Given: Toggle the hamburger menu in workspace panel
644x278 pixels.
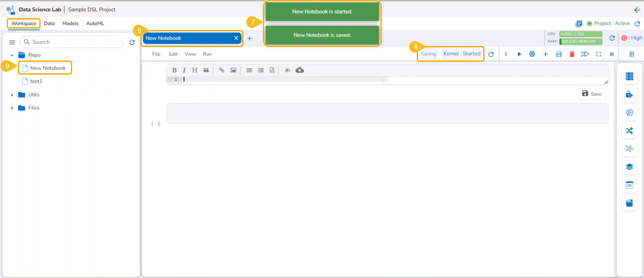Looking at the screenshot, I should 12,42.
